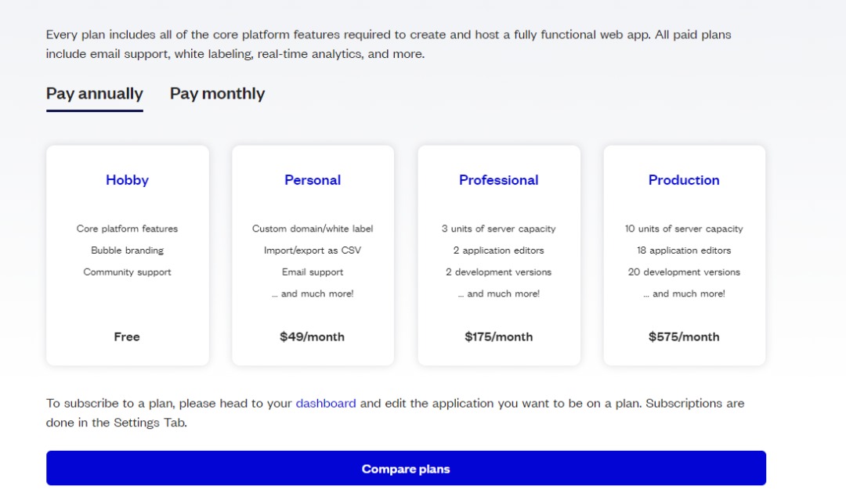
Task: Click "Bubble branding" feature in Hobby card
Action: click(x=127, y=251)
